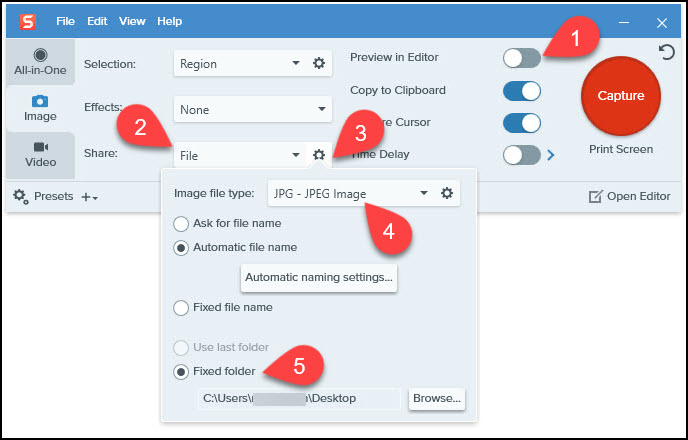
Task: Toggle Preview in Editor switch
Action: [521, 58]
